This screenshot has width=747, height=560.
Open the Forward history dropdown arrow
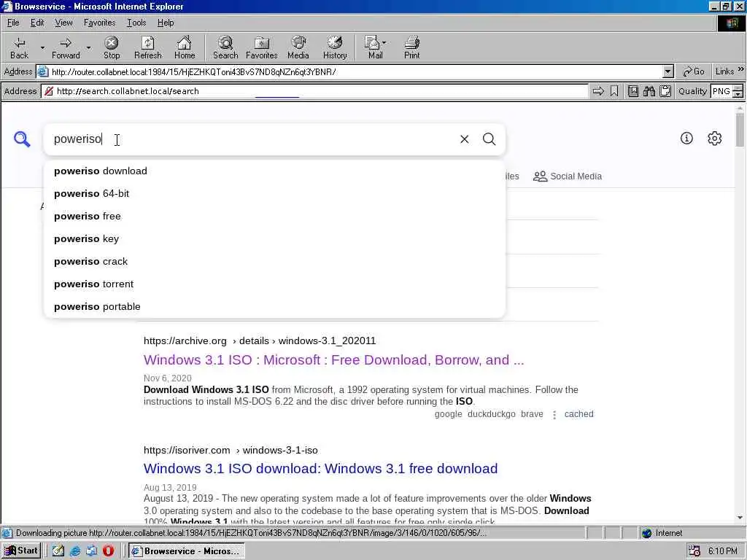[x=88, y=47]
